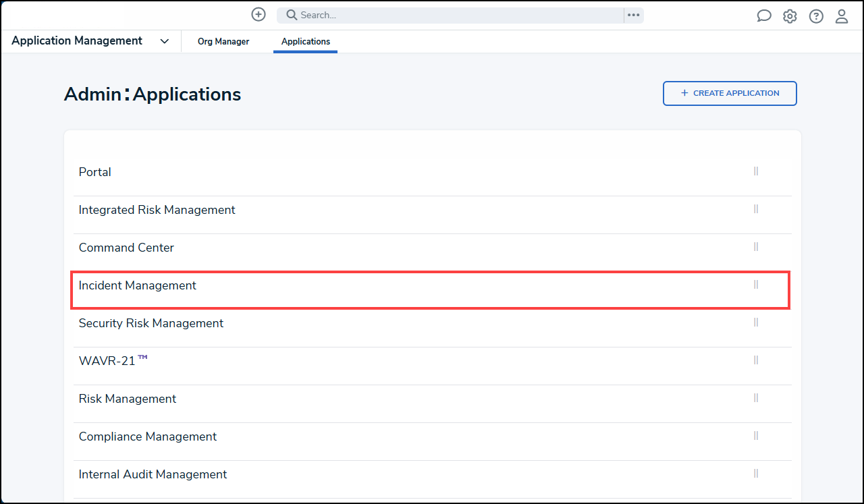Switch to the Org Manager tab
864x504 pixels.
pos(223,42)
